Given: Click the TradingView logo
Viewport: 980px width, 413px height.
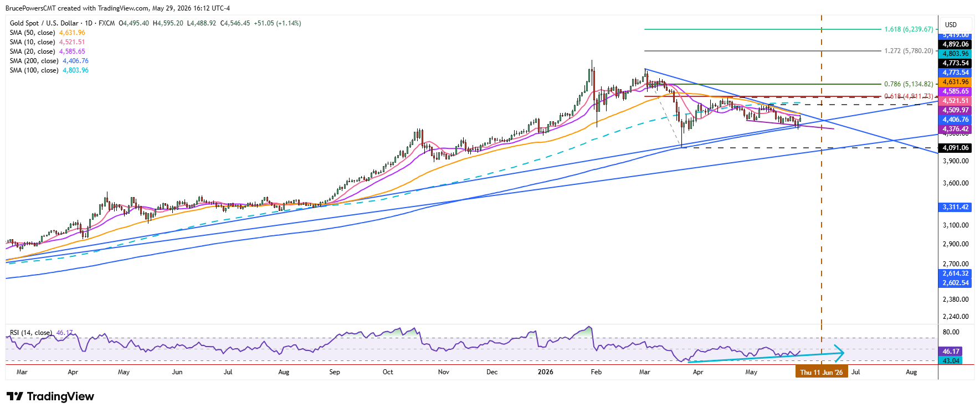Looking at the screenshot, I should [50, 396].
